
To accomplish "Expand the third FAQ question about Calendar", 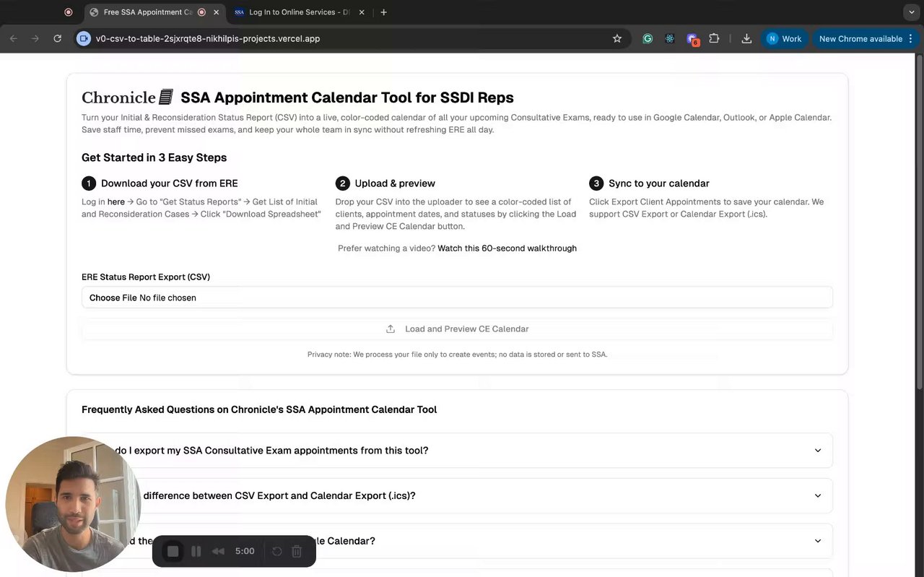I will pos(457,541).
